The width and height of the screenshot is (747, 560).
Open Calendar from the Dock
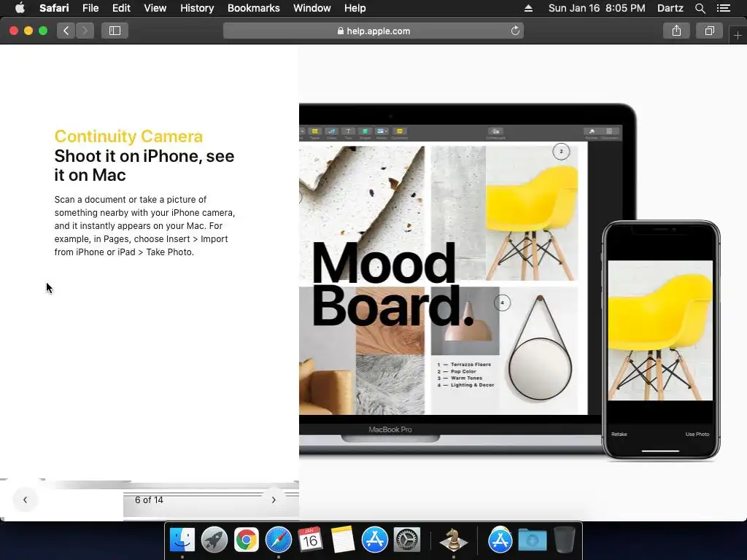click(311, 540)
